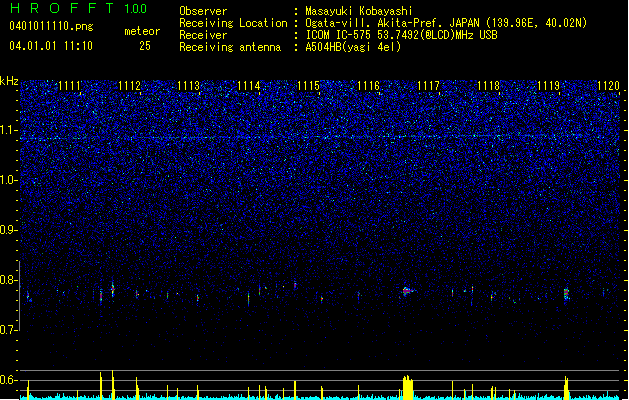
Task: Click the wide yellow power burst below 1117
Action: (x=408, y=387)
